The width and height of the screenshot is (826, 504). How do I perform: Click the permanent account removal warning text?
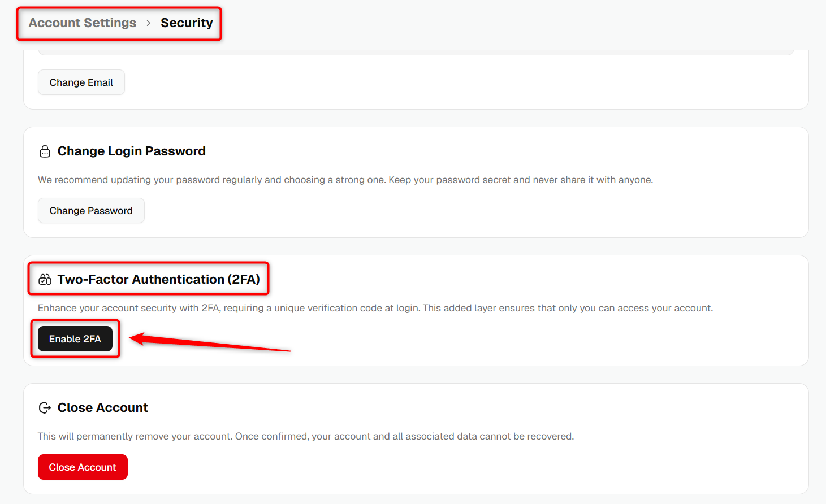point(306,436)
